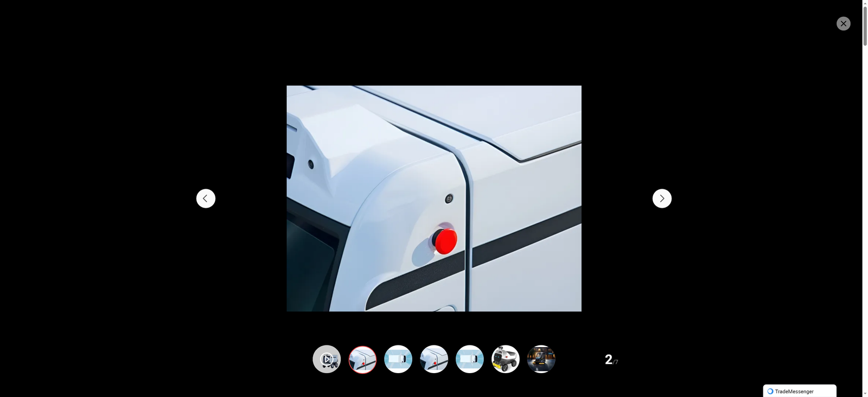Play the product video thumbnail
This screenshot has height=397, width=868.
(327, 359)
